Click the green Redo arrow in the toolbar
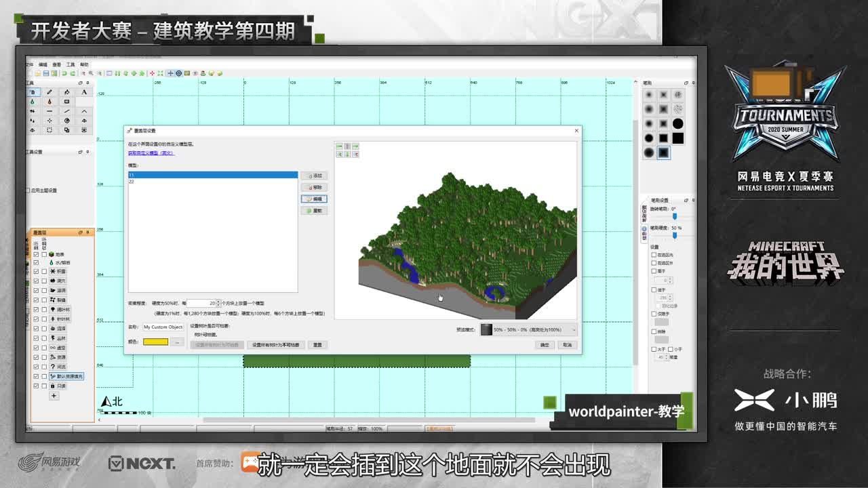868x488 pixels. coord(73,73)
